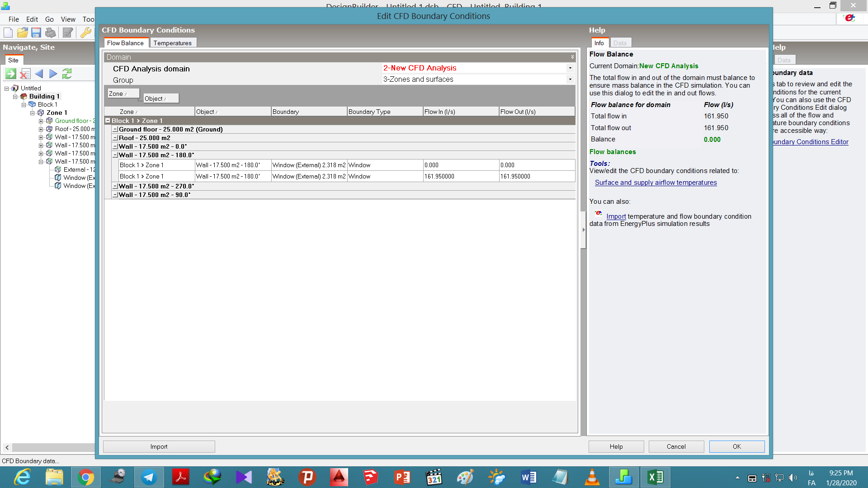Click the wrench options icon in toolbar
The width and height of the screenshot is (868, 488).
pyautogui.click(x=85, y=33)
